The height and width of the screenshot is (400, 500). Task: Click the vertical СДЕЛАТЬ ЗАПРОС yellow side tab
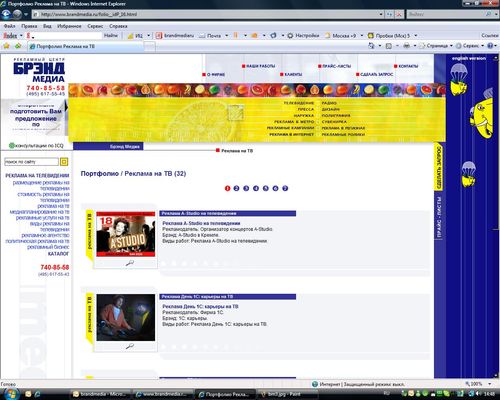click(x=439, y=167)
